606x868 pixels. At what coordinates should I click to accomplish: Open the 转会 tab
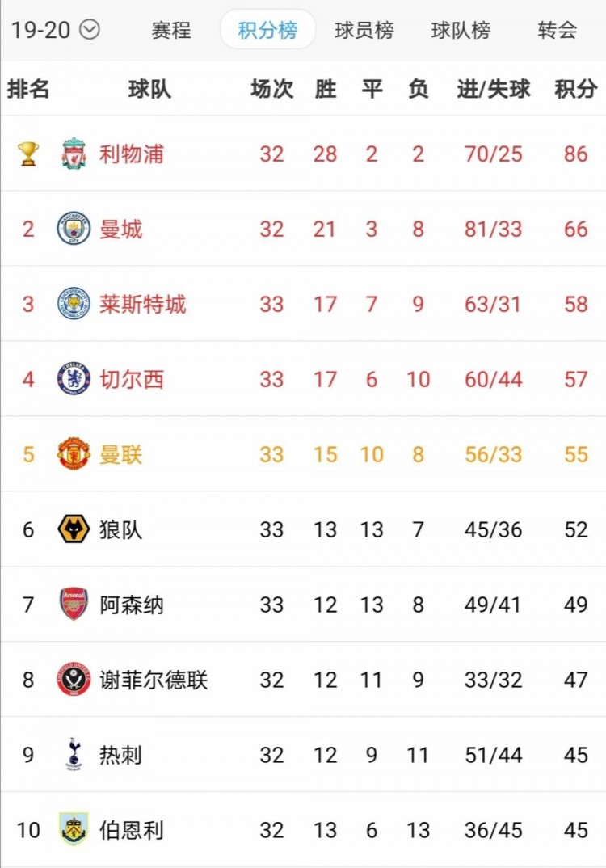tap(558, 30)
